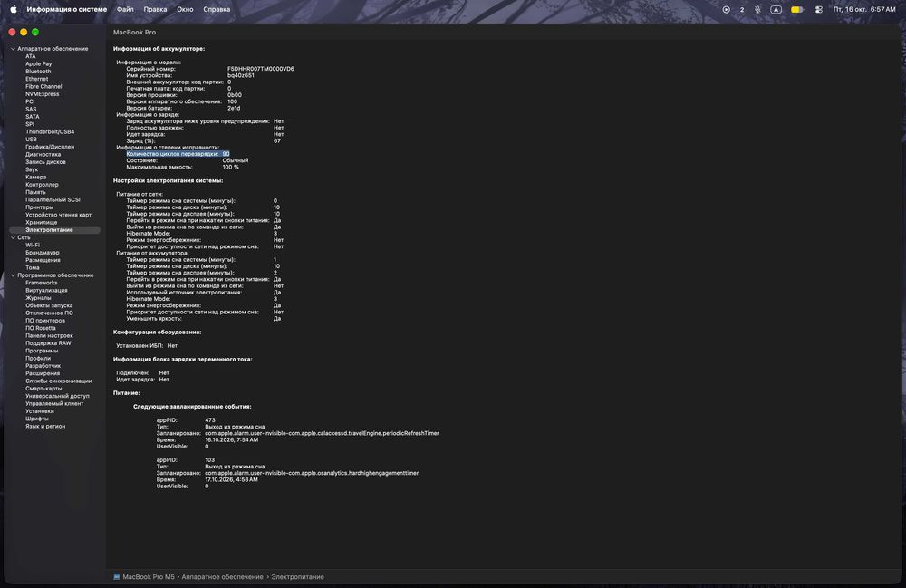
Task: Collapse the Аппаратное обеспечение section
Action: pos(14,49)
